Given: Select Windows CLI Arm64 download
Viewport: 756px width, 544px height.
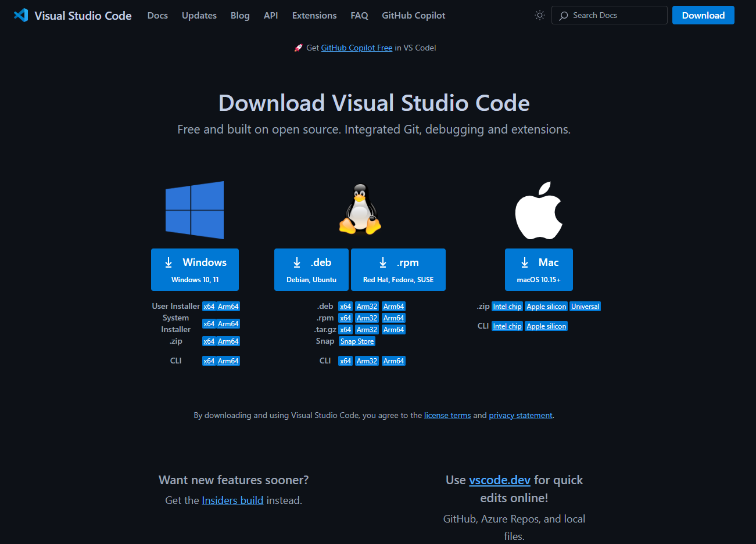Looking at the screenshot, I should [x=228, y=361].
